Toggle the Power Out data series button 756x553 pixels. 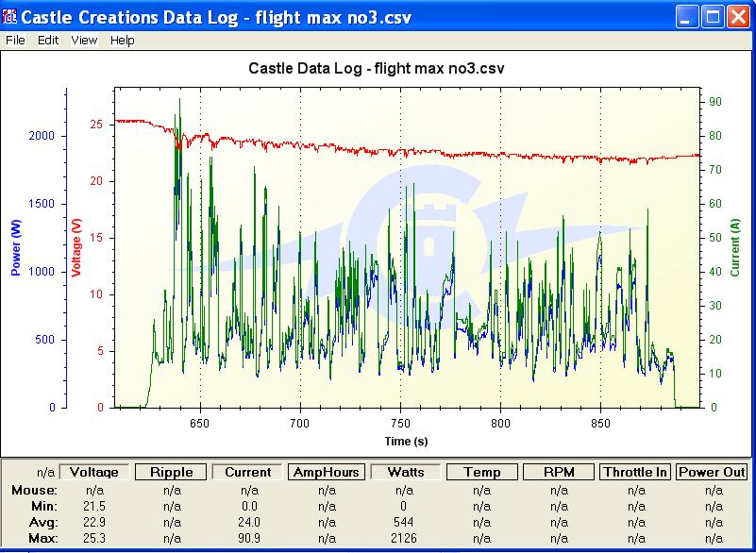pos(713,472)
